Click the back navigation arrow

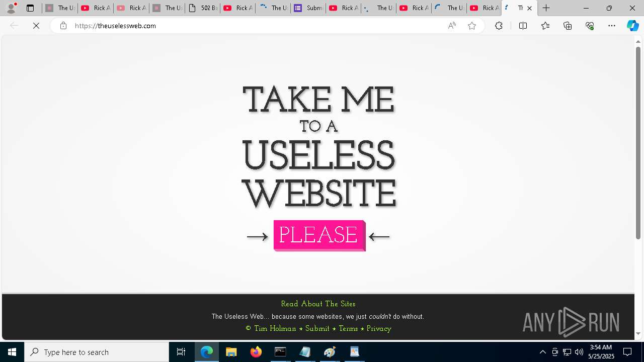(14, 26)
